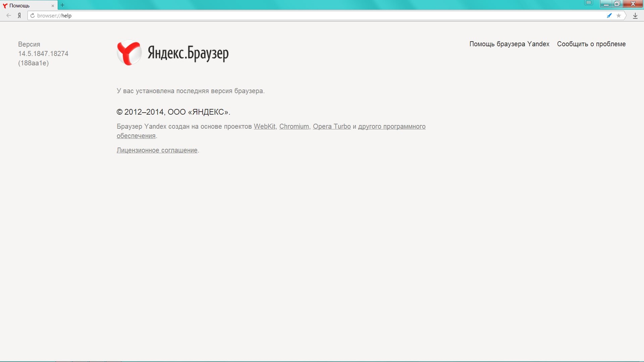Bookmark this page with the star icon
The image size is (644, 362).
point(619,15)
